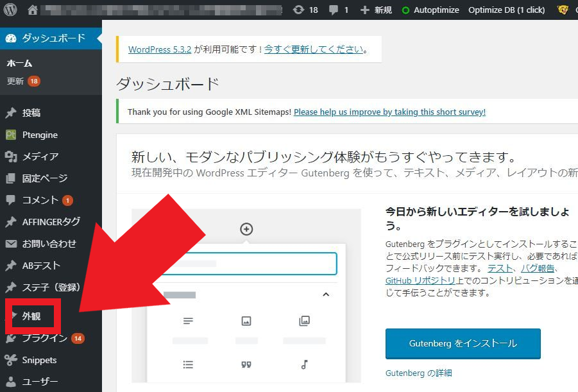Open the WordPress 5.3.2 link
This screenshot has height=392, width=578.
160,49
